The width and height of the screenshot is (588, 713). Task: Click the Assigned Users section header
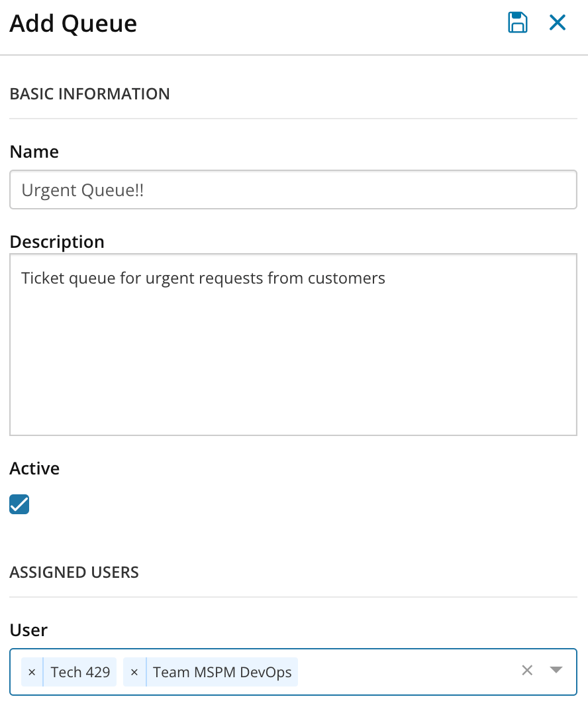coord(74,573)
